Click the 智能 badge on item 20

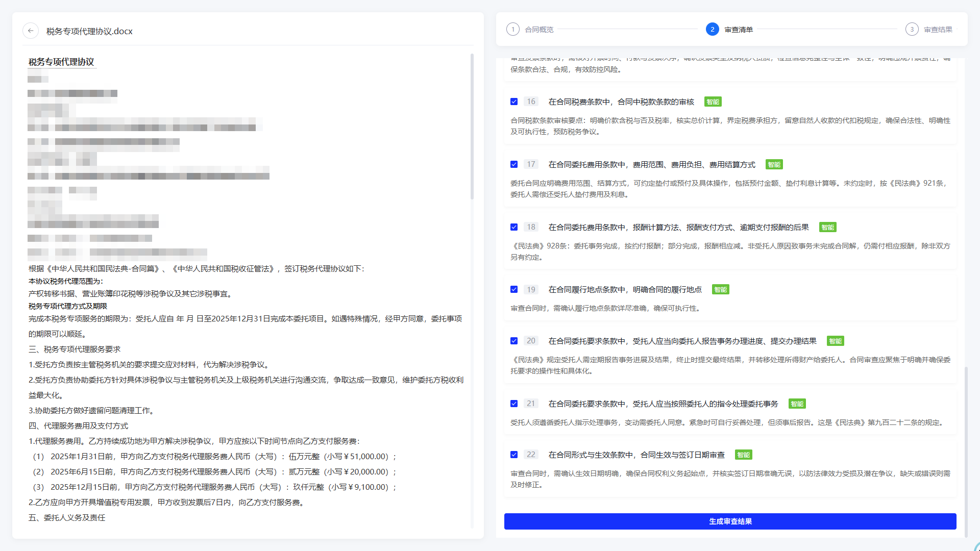(835, 341)
